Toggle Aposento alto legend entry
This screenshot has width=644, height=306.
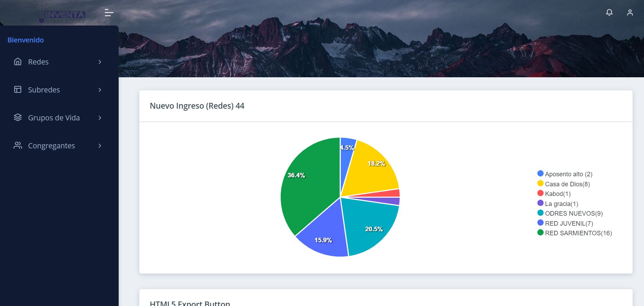[568, 174]
